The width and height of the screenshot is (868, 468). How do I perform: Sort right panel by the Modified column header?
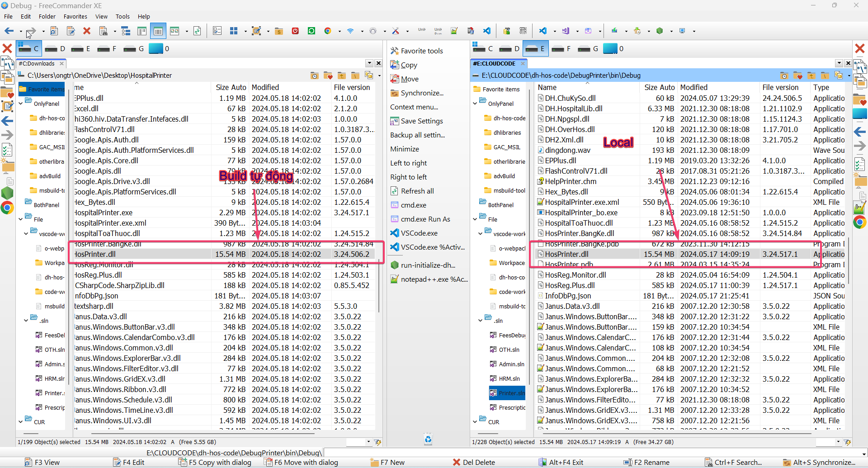click(x=718, y=87)
